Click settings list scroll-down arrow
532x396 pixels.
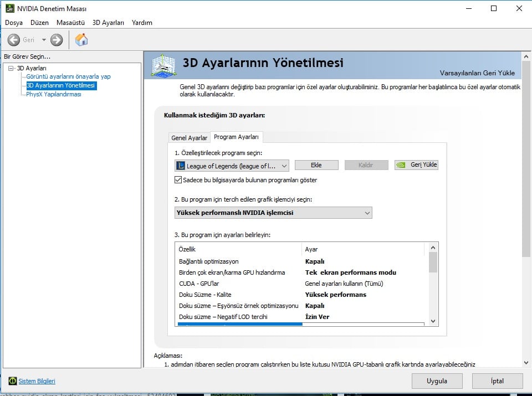tap(433, 321)
